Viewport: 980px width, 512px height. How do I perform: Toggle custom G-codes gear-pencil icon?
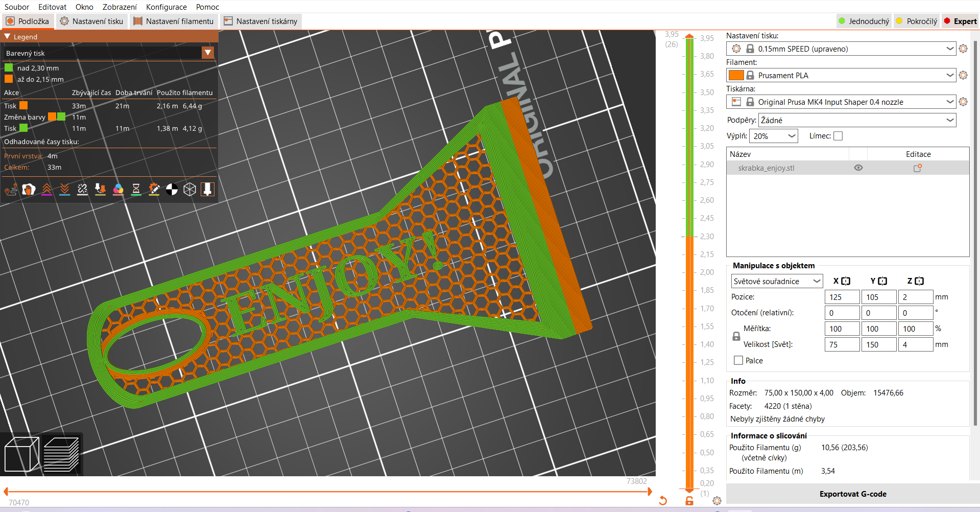click(154, 190)
